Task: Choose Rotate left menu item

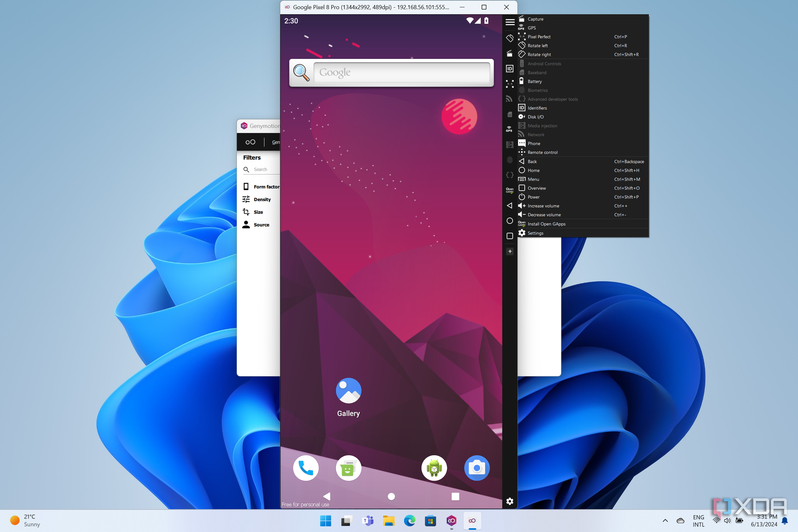Action: pos(583,46)
